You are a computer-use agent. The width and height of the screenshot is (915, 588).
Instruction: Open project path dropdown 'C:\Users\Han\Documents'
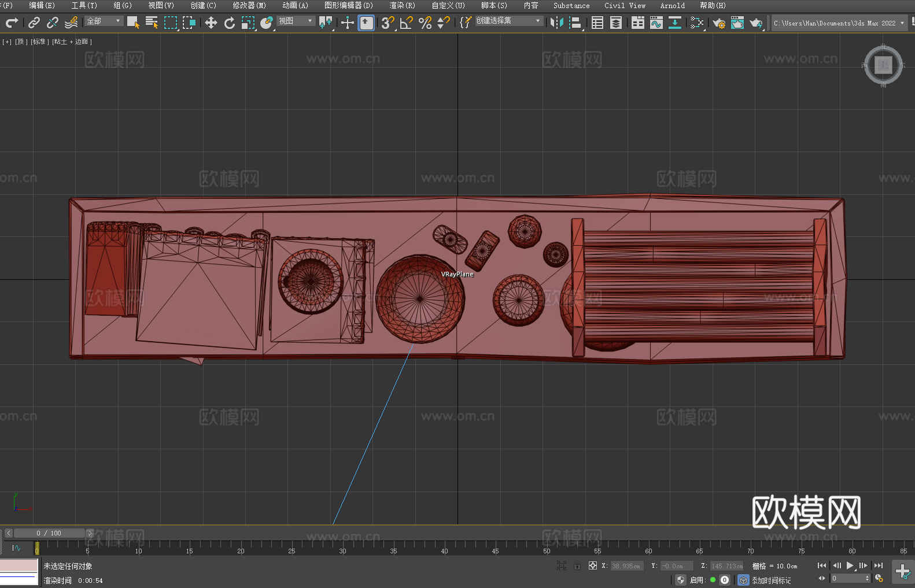pyautogui.click(x=839, y=23)
